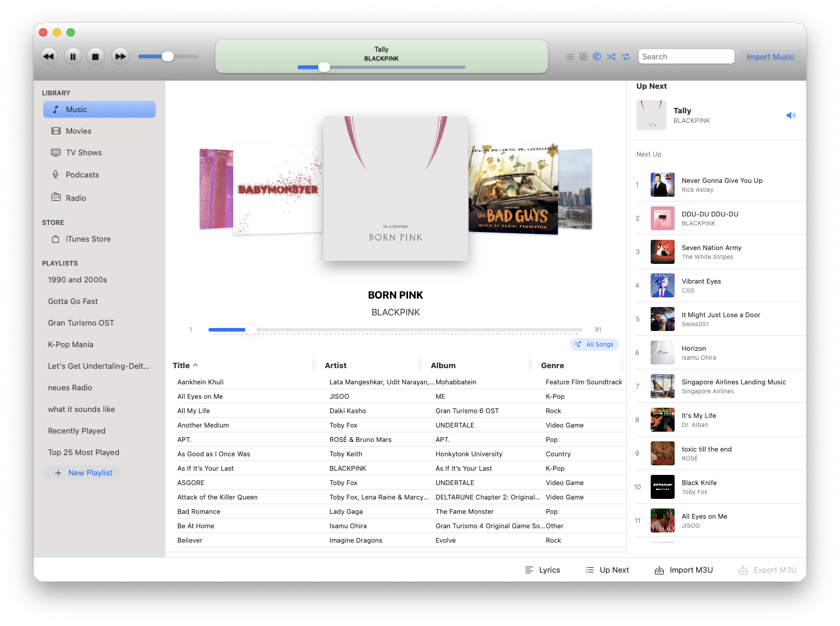
Task: Skip to the next track
Action: pos(120,56)
